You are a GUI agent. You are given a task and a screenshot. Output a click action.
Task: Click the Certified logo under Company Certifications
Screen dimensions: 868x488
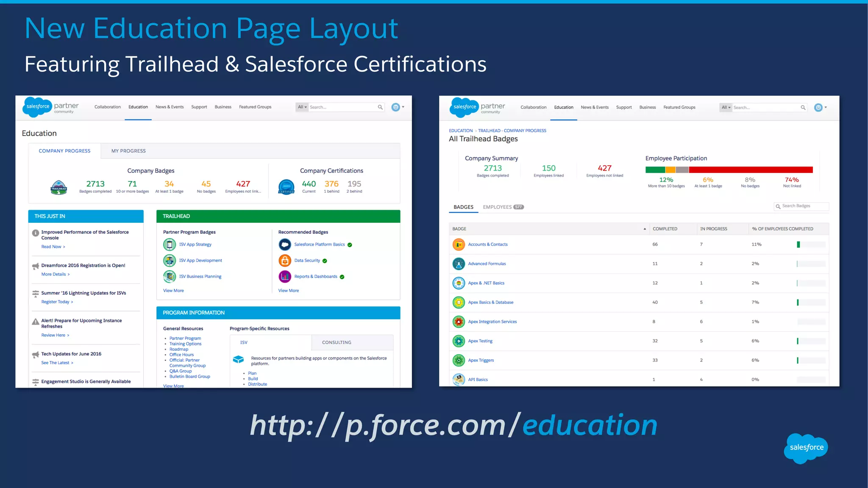[x=287, y=187]
